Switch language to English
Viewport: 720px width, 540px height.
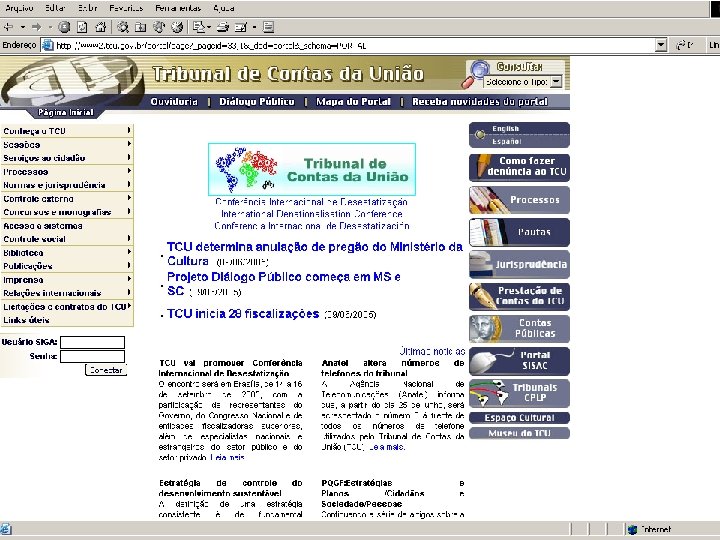click(x=506, y=129)
